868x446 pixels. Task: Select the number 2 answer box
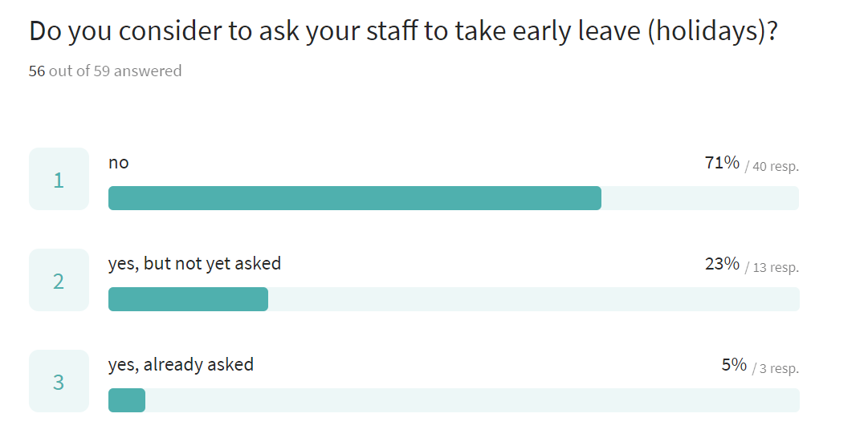tap(59, 280)
